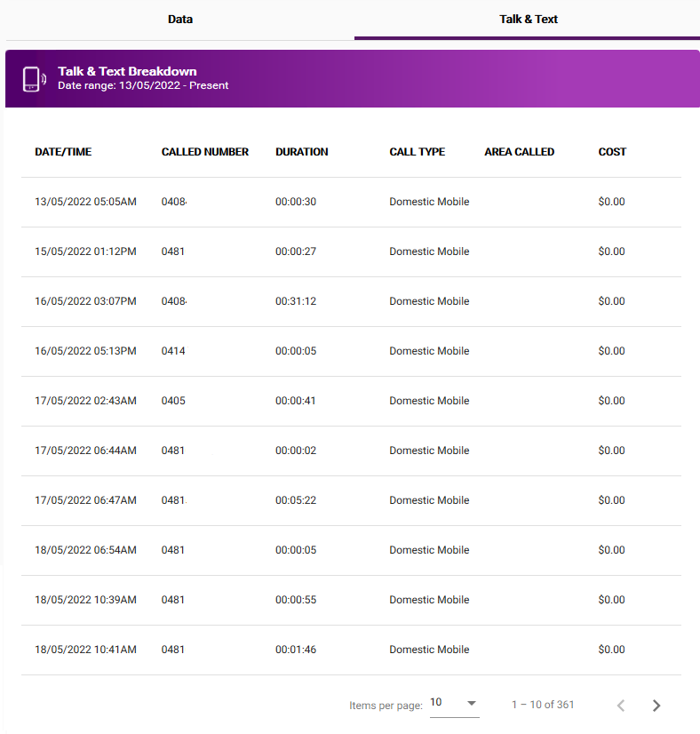The image size is (700, 734).
Task: Click the "10" items per page value
Action: 437,702
